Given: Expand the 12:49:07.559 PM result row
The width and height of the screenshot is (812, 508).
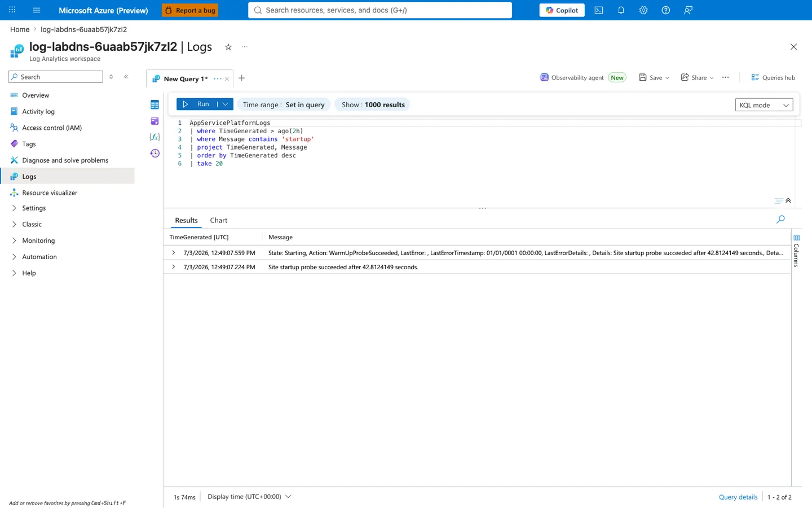Looking at the screenshot, I should point(173,253).
